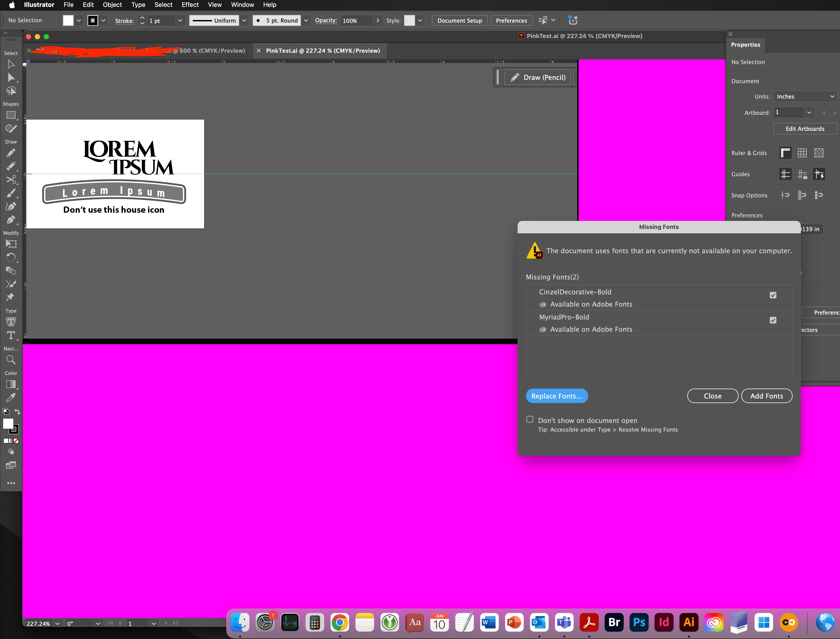This screenshot has height=639, width=840.
Task: Expand the stroke weight dropdown
Action: point(180,20)
